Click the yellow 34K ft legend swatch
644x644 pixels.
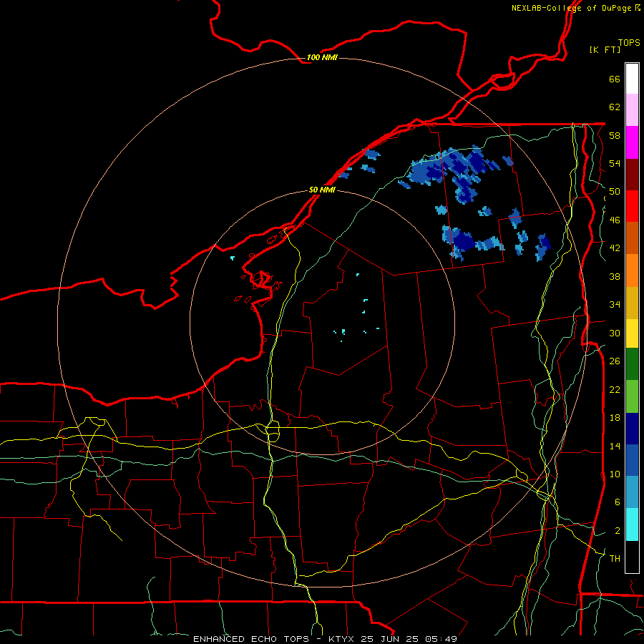[x=632, y=333]
